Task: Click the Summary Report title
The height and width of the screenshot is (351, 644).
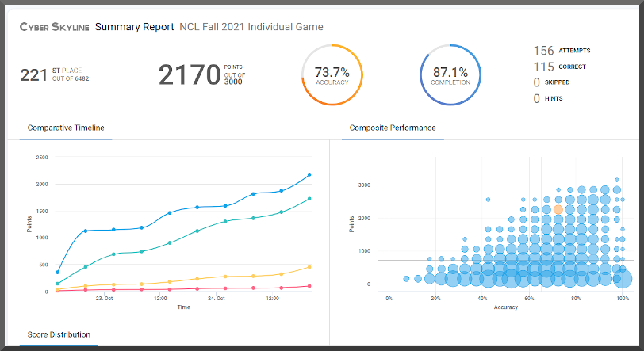Action: click(x=134, y=27)
